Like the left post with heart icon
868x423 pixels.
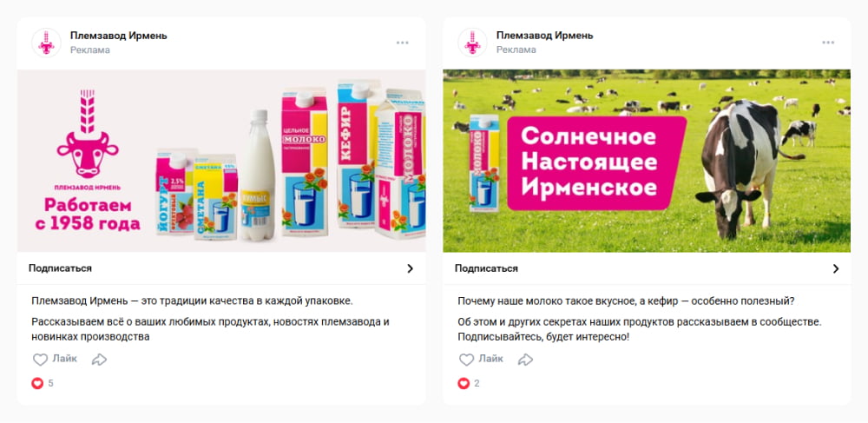[x=41, y=360]
